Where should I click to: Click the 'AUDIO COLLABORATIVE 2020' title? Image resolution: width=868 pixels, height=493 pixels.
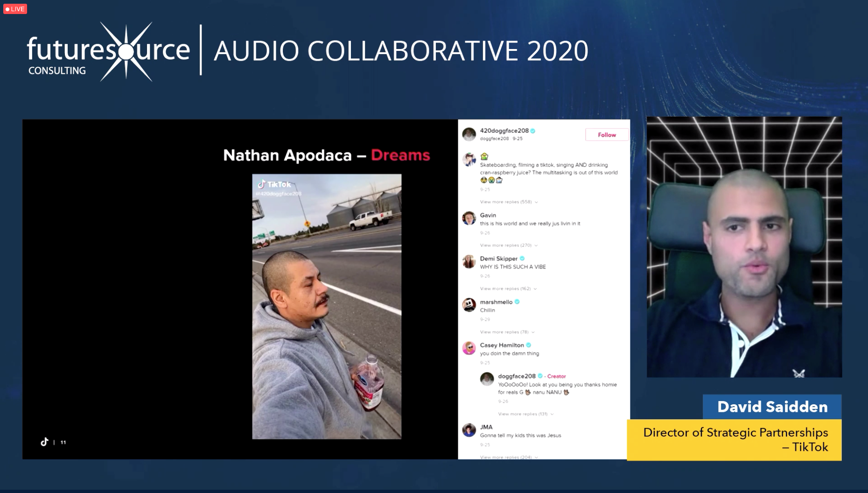point(401,51)
